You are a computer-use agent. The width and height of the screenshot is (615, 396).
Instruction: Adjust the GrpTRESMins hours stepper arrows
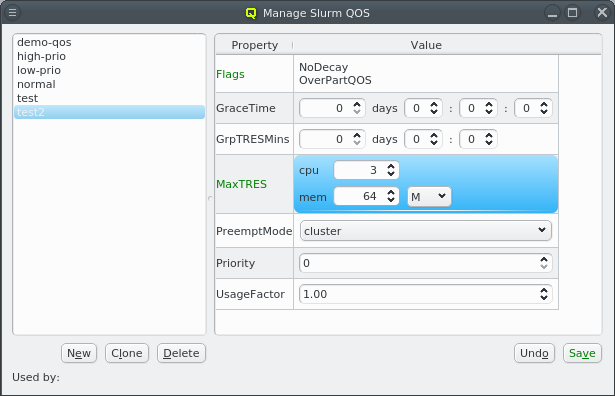click(x=434, y=139)
